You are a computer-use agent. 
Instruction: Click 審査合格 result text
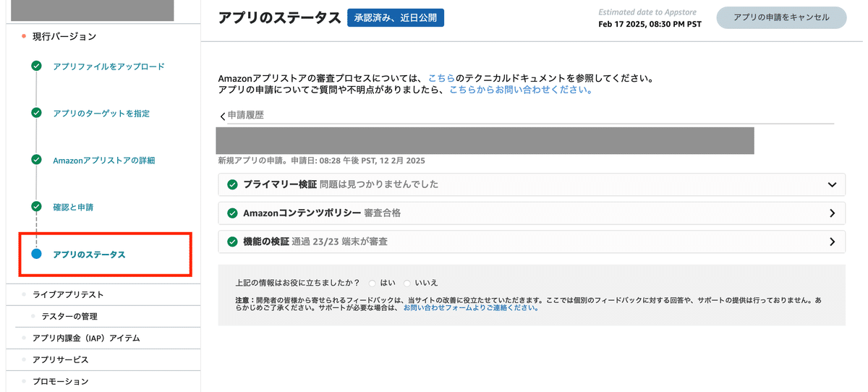pos(382,213)
